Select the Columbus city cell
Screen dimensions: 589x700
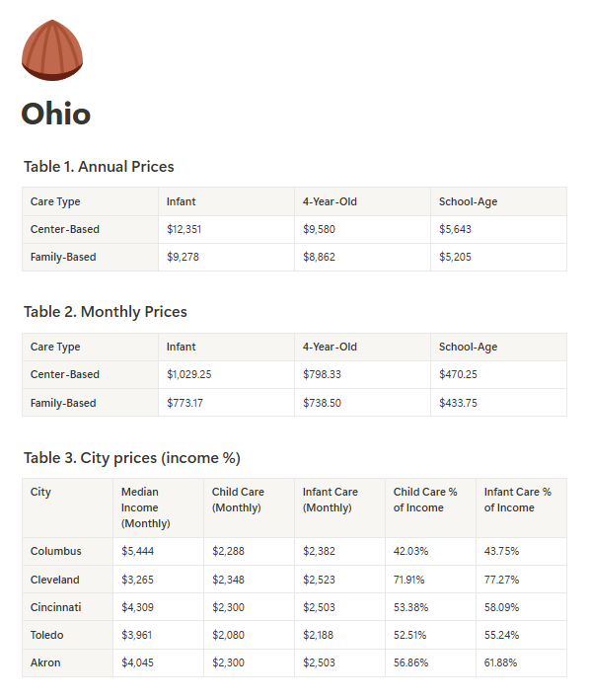click(x=67, y=551)
